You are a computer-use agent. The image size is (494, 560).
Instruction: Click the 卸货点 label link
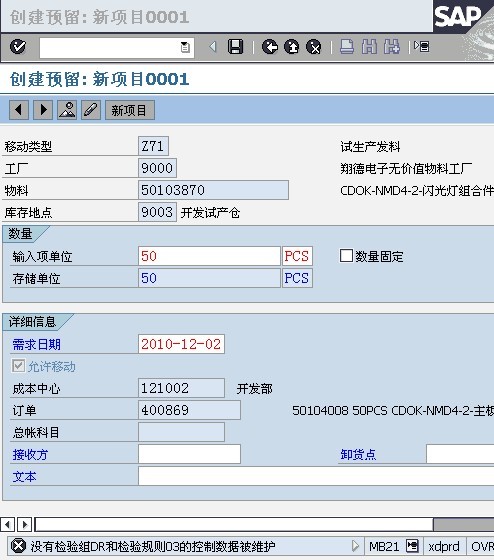pos(358,454)
